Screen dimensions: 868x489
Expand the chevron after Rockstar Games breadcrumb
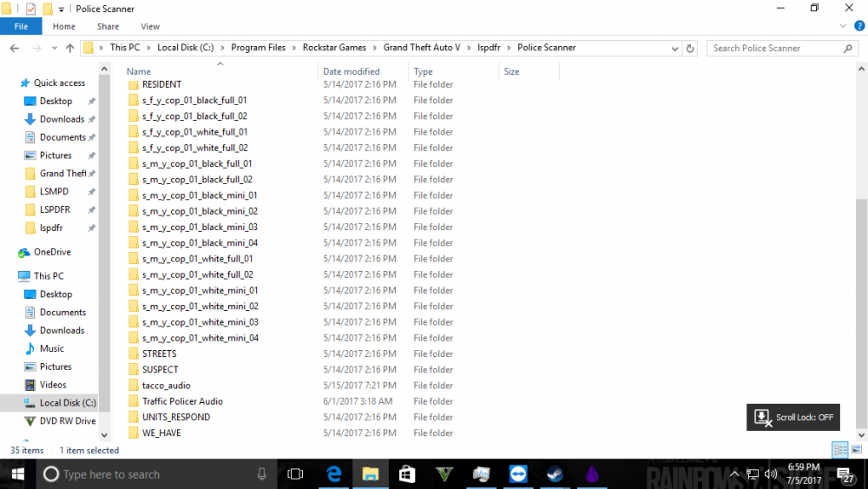pyautogui.click(x=375, y=48)
